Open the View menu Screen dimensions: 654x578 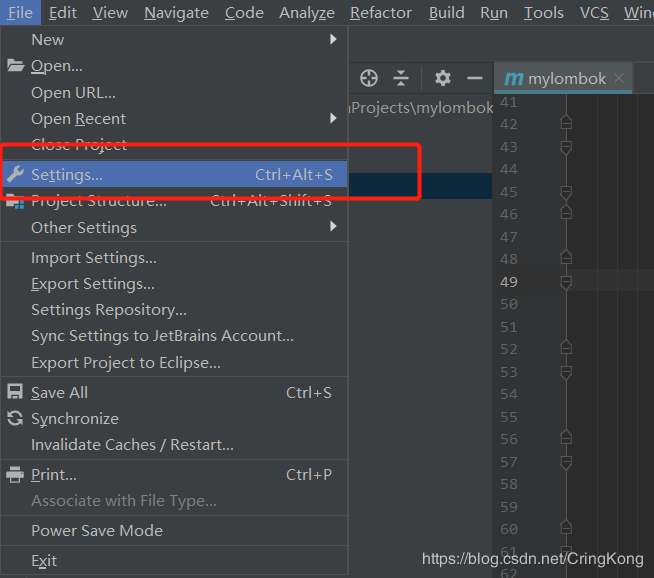110,13
